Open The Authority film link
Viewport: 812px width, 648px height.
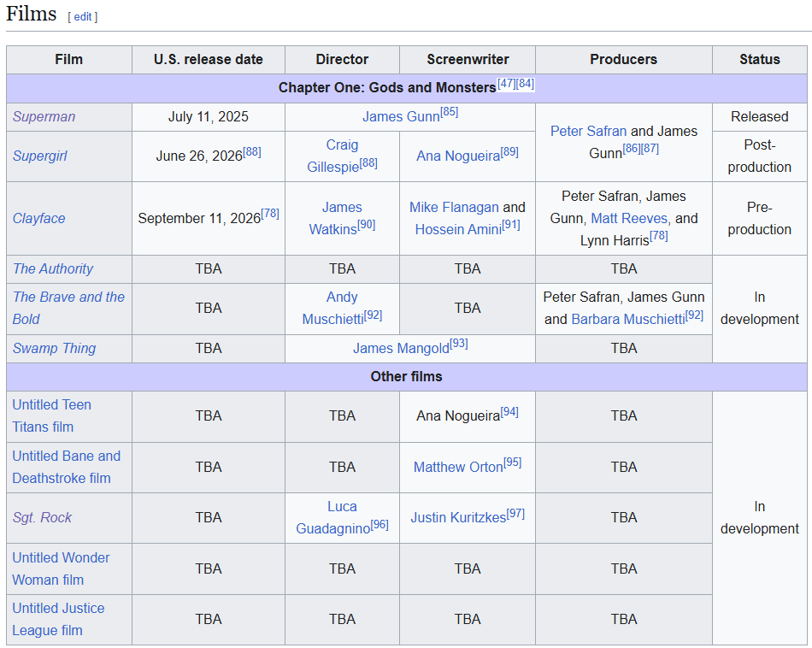click(x=53, y=268)
